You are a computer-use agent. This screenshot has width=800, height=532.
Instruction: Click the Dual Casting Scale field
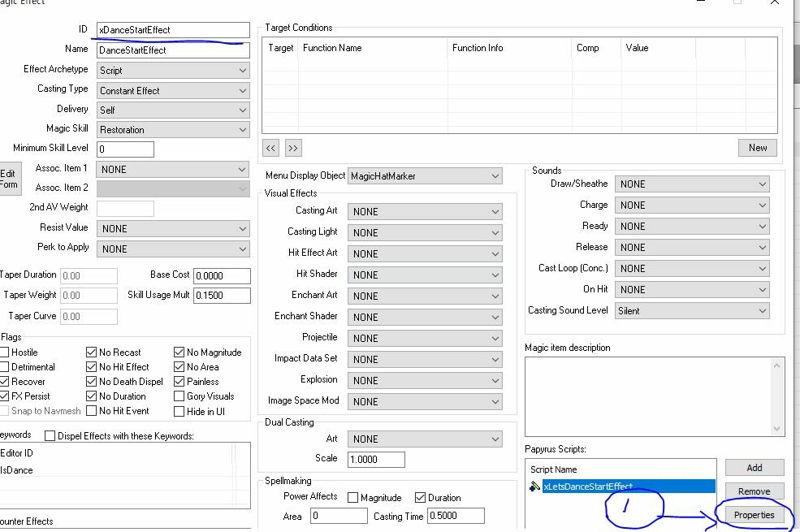(377, 460)
